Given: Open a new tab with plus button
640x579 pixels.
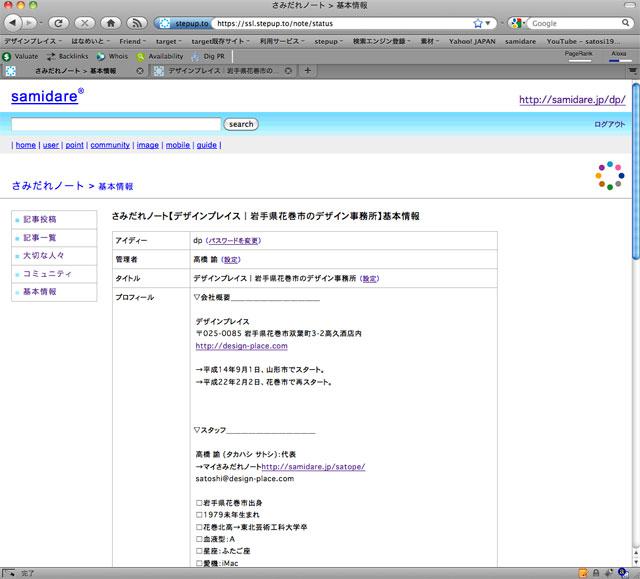Looking at the screenshot, I should point(308,71).
